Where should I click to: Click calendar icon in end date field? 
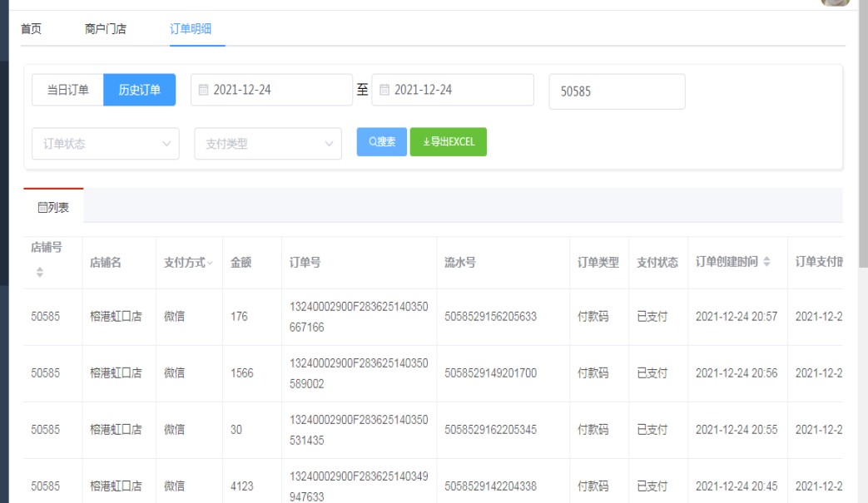click(x=384, y=91)
